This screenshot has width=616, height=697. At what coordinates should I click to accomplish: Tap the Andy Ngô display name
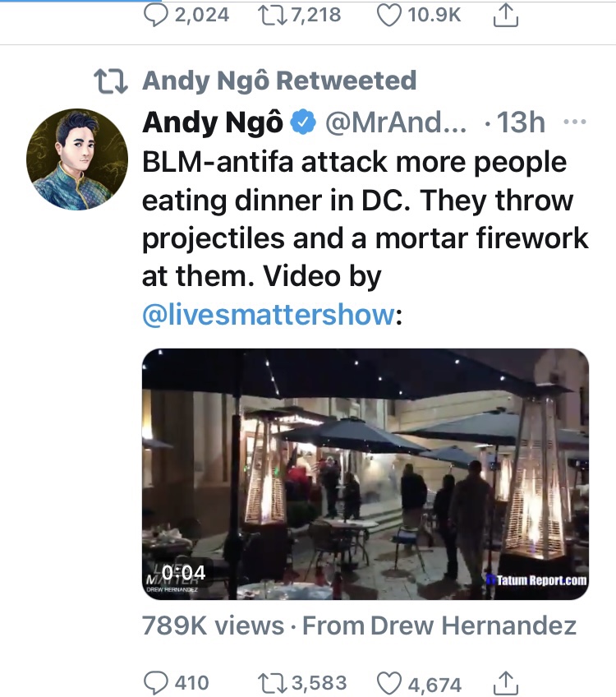[212, 122]
